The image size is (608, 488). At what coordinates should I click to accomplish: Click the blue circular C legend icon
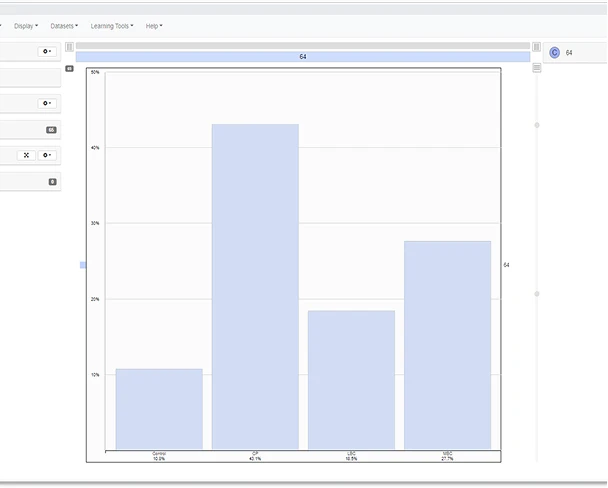pos(554,52)
